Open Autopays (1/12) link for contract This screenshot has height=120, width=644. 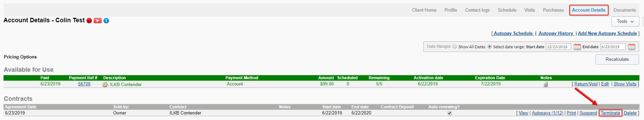click(x=547, y=113)
